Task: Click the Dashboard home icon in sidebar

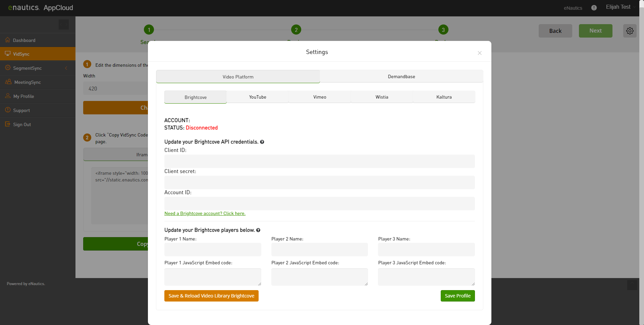Action: (7, 40)
